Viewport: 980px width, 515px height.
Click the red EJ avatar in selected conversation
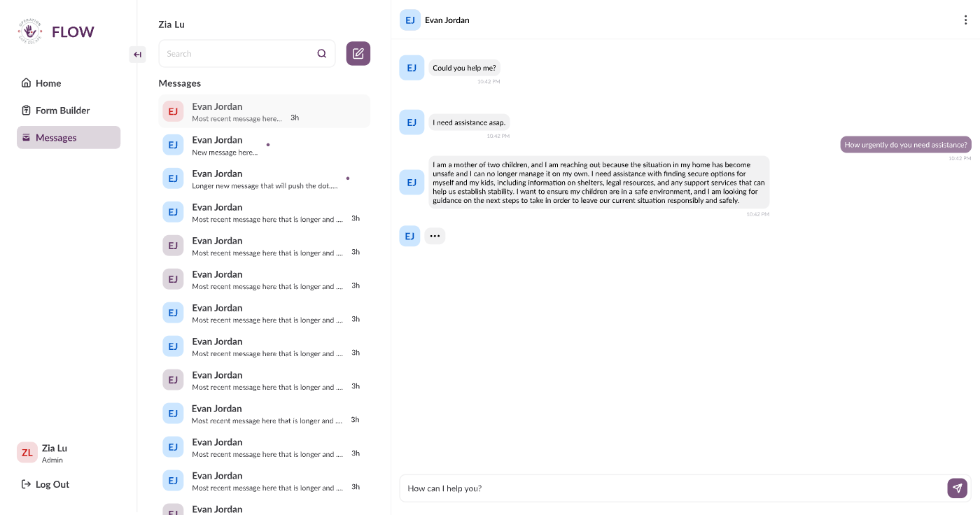173,111
